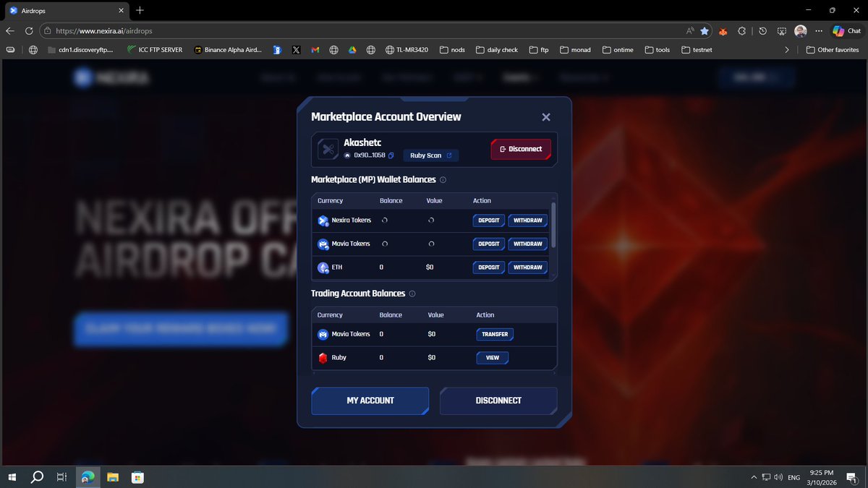Viewport: 868px width, 488px height.
Task: Click the Ruby gem icon
Action: pyautogui.click(x=323, y=358)
